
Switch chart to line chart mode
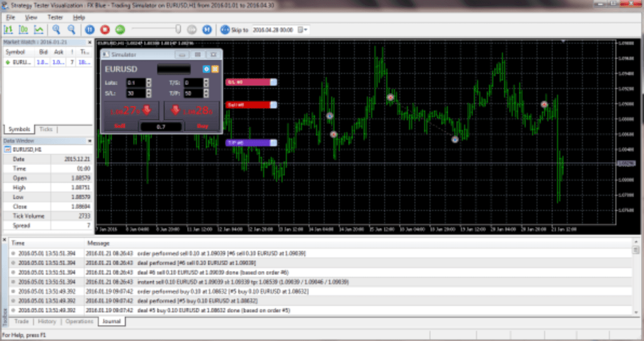[39, 30]
